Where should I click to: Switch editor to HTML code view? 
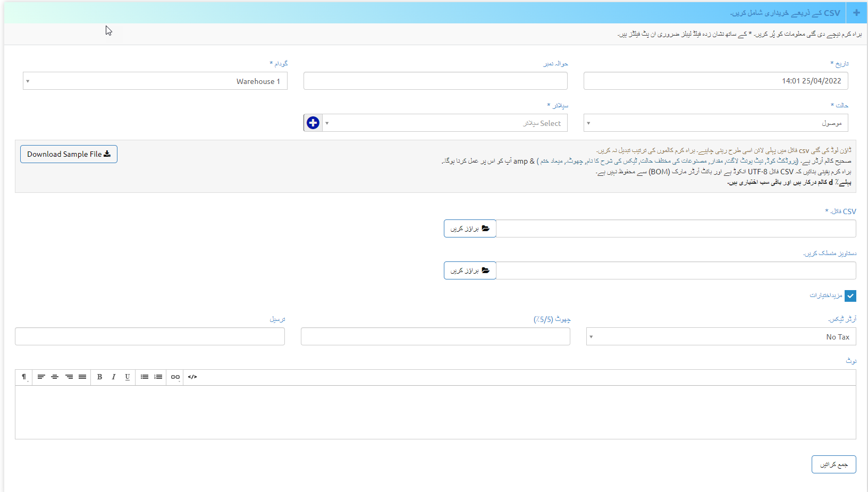(x=192, y=377)
